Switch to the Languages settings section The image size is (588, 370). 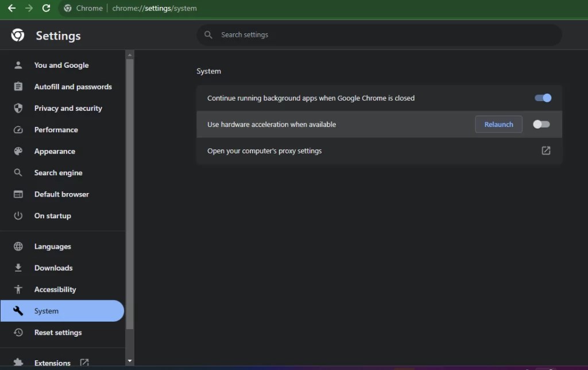[x=53, y=246]
